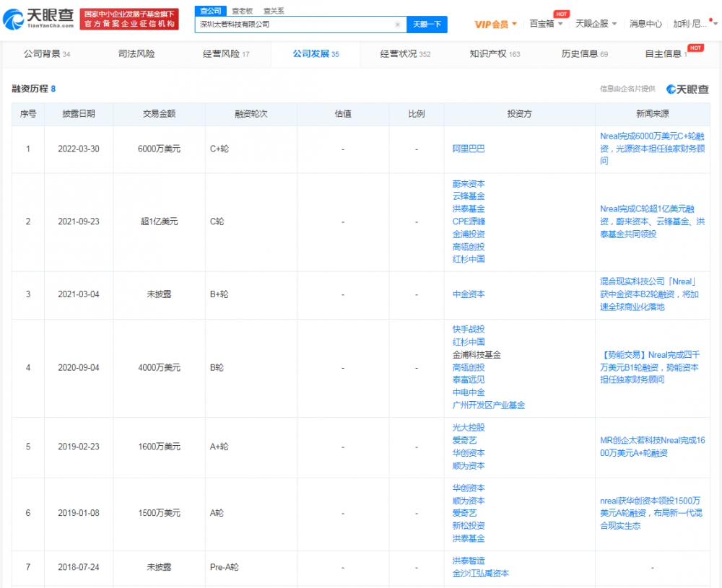Click the Pre-A轮 round cell
Viewport: 722px width, 588px height.
tap(251, 567)
